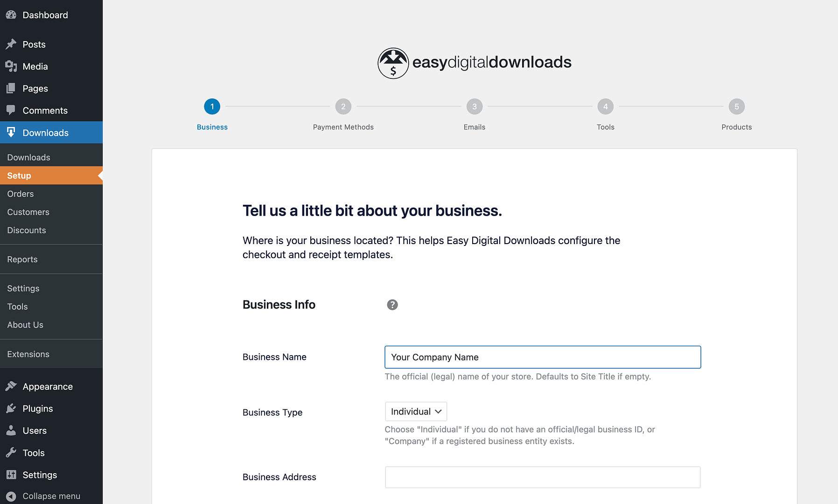
Task: Click the Business Info help question mark
Action: click(x=392, y=305)
